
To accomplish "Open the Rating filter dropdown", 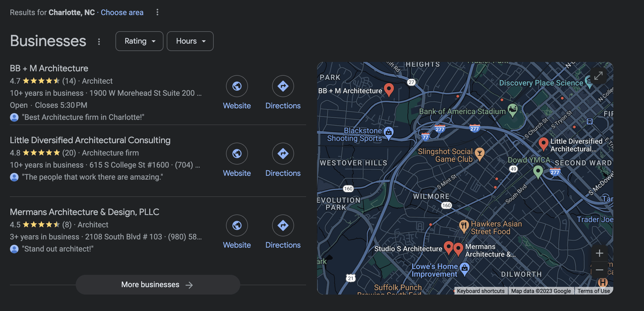I will click(139, 41).
